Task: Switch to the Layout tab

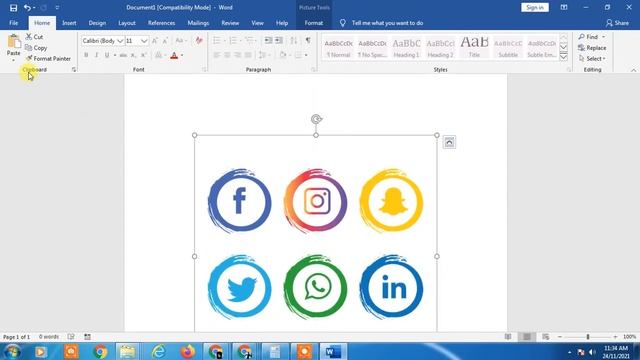Action: [x=127, y=23]
